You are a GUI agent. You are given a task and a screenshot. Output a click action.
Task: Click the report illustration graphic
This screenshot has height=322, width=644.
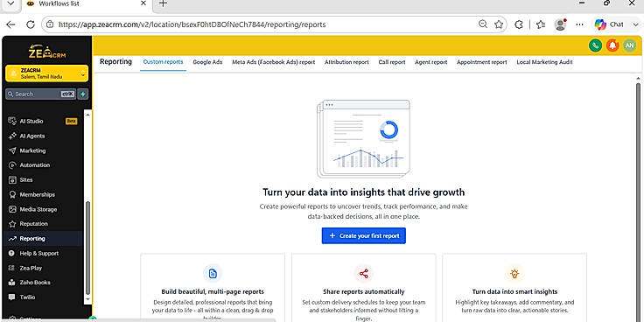(363, 139)
